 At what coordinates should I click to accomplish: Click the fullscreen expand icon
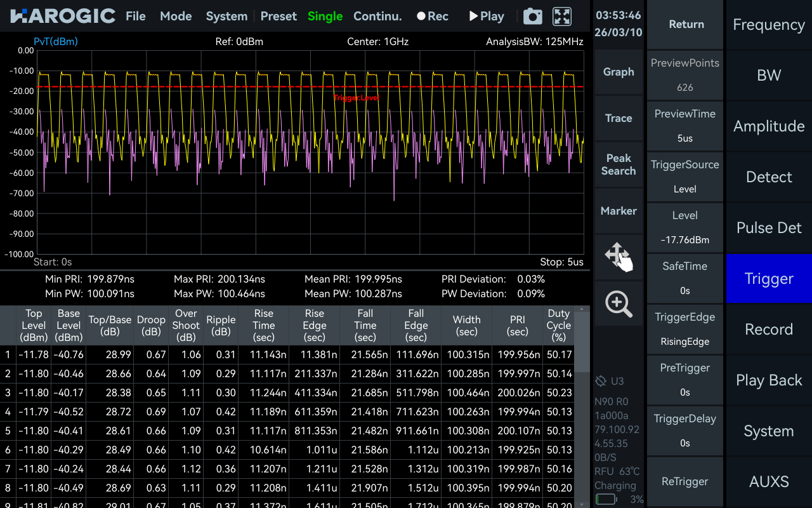(x=561, y=16)
